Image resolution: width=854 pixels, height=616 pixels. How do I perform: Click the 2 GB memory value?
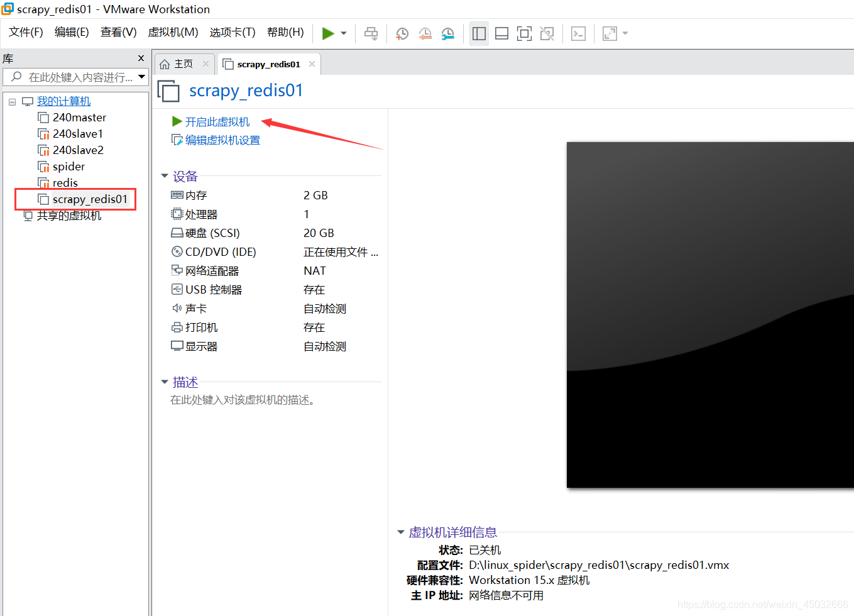(x=315, y=195)
